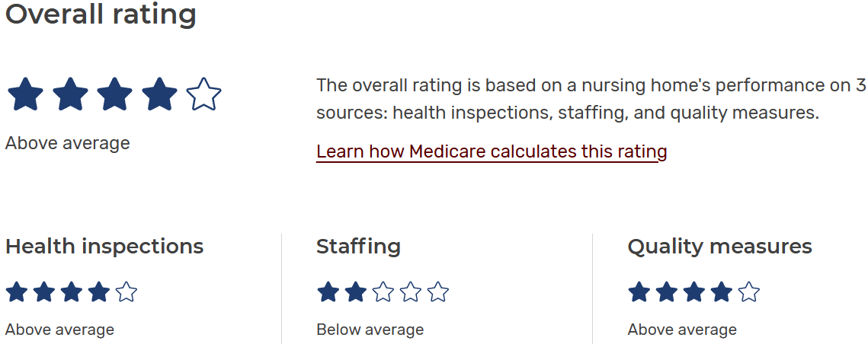The image size is (868, 344).
Task: Click 'Below average' label under Staffing
Action: click(370, 330)
